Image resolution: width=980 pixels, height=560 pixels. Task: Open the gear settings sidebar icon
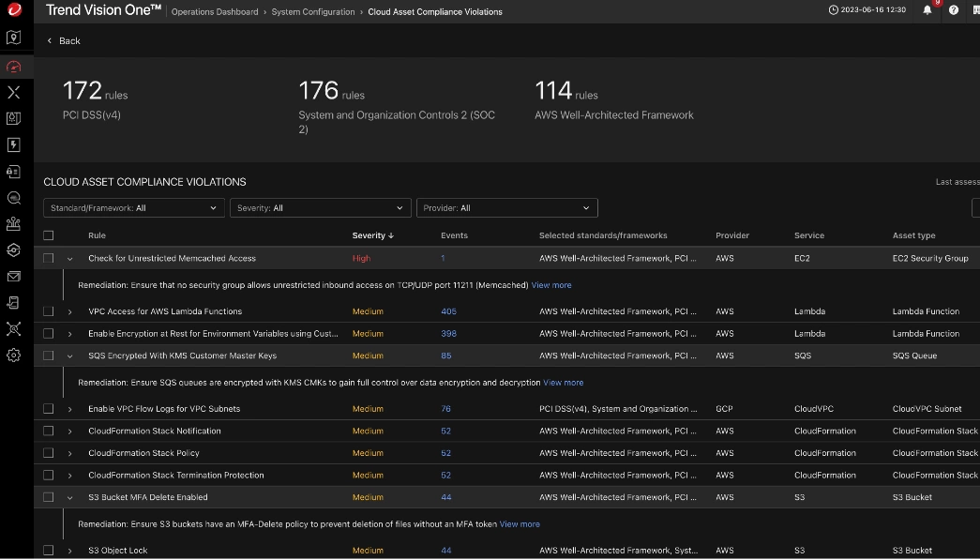click(x=14, y=355)
